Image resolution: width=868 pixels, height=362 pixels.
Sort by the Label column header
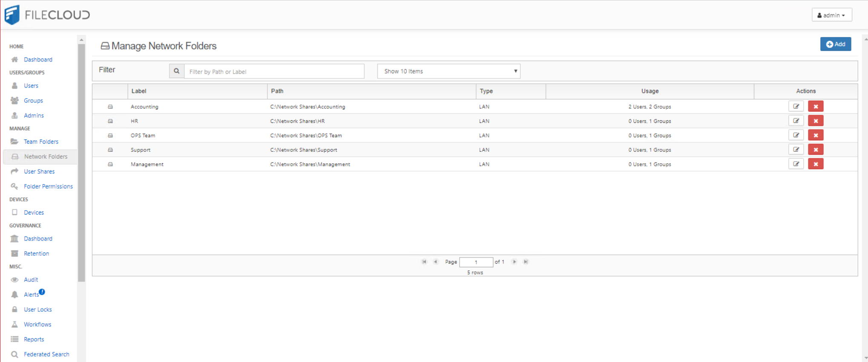tap(139, 91)
